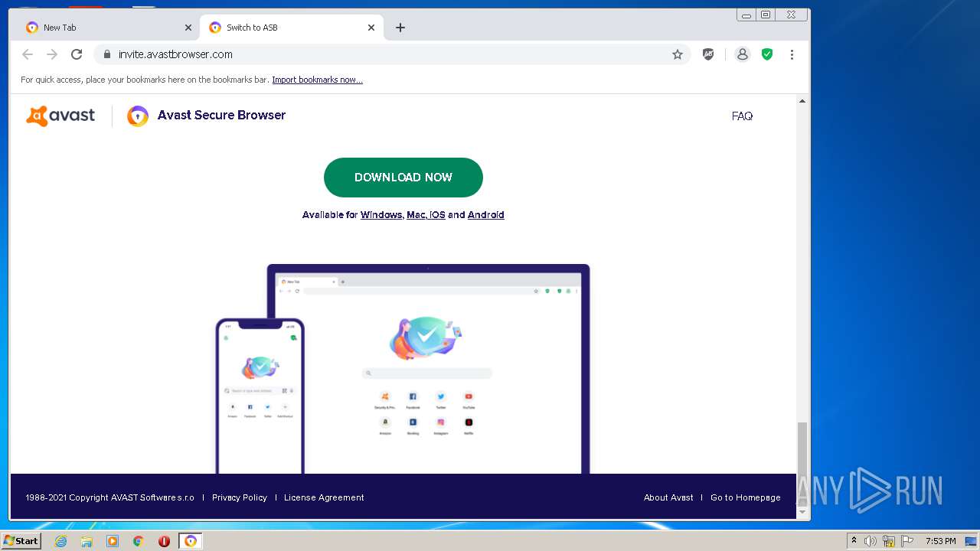Click the page scrollbar down arrow

[x=802, y=512]
